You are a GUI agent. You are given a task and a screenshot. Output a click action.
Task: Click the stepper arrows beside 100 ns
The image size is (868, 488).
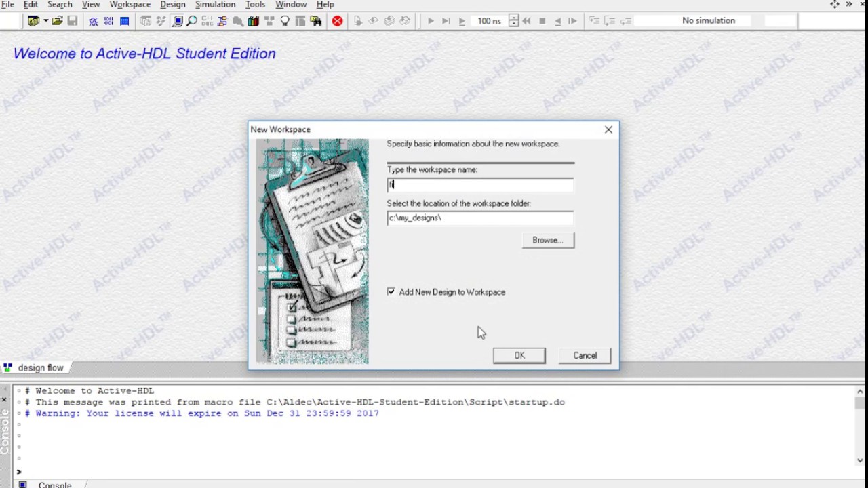click(x=513, y=21)
